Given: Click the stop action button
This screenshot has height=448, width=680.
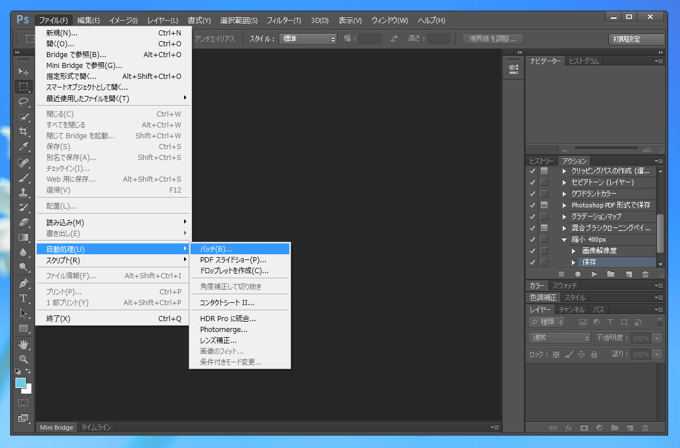Looking at the screenshot, I should click(561, 274).
